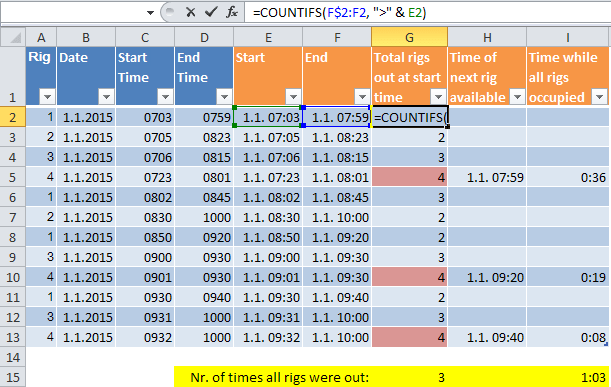Click cell G2 containing =COUNTIFS(

point(410,117)
